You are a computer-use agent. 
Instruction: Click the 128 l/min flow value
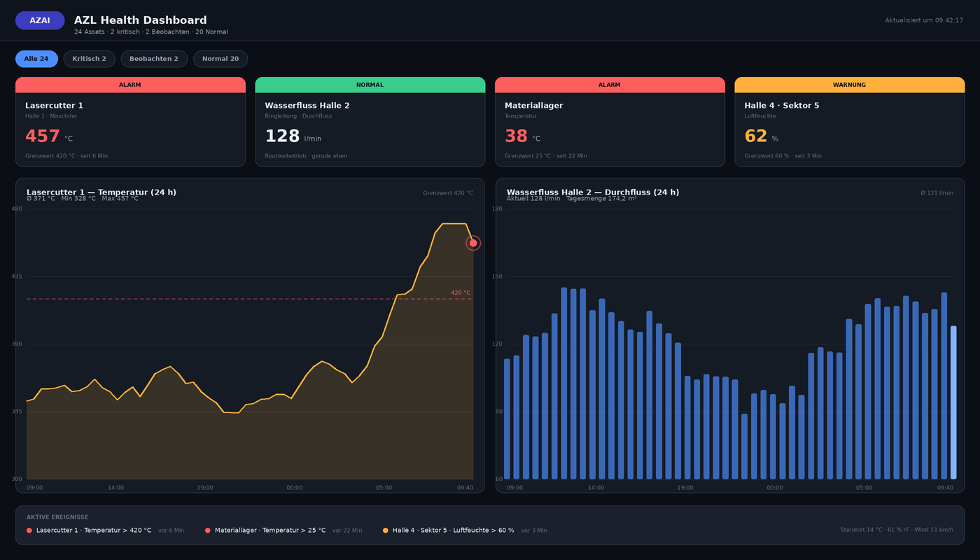tap(293, 136)
